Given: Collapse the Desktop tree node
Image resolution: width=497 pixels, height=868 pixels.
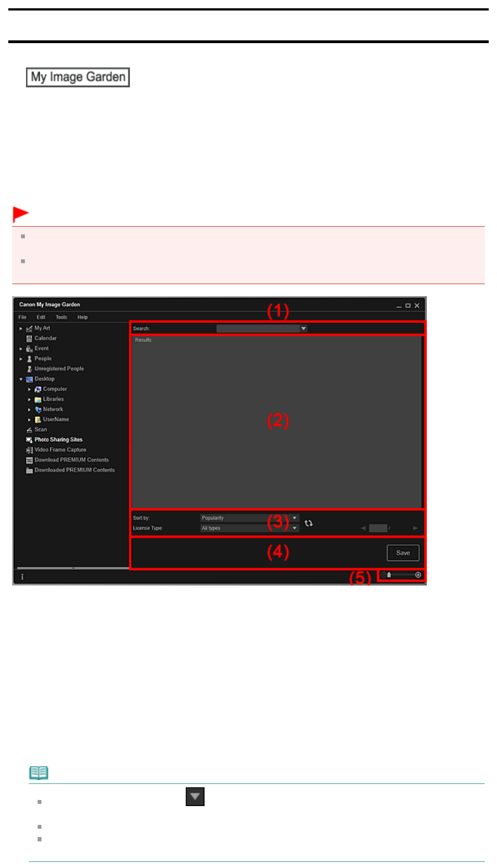Looking at the screenshot, I should [x=21, y=379].
